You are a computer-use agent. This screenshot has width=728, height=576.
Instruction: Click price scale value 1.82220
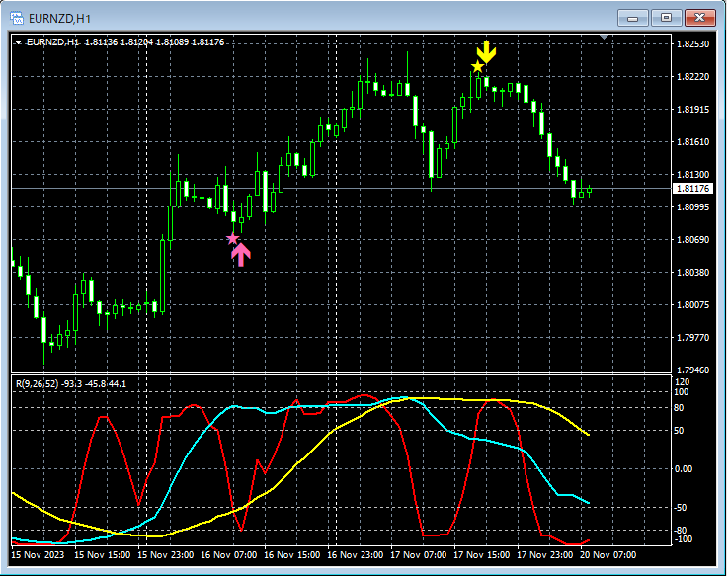point(692,77)
